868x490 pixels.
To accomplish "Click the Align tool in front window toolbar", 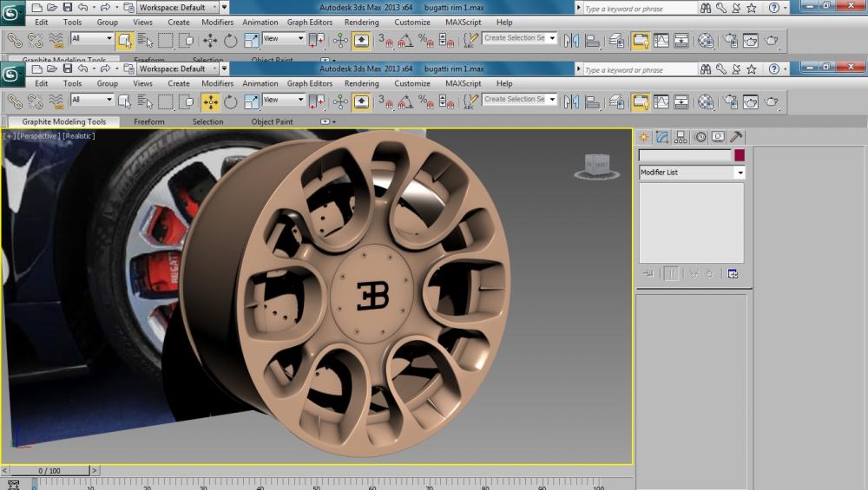I will pyautogui.click(x=592, y=101).
